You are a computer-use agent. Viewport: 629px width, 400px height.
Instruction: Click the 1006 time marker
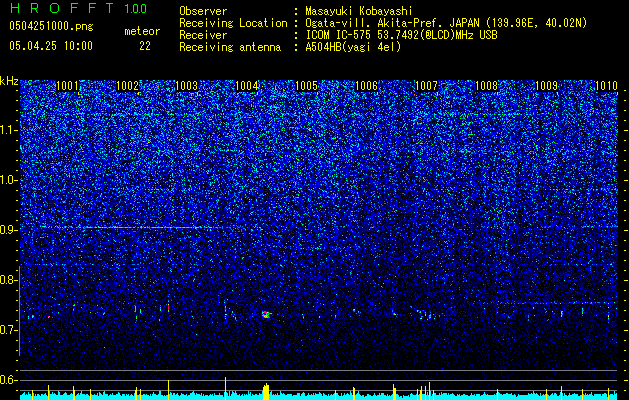(x=367, y=86)
